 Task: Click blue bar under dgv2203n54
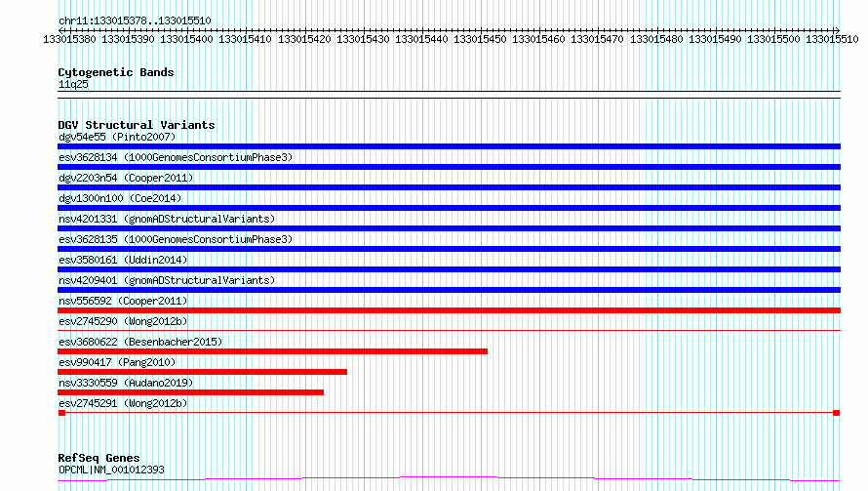[449, 187]
